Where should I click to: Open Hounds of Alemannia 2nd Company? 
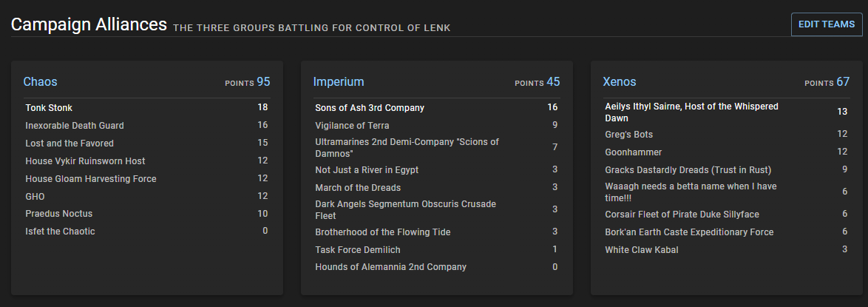390,267
